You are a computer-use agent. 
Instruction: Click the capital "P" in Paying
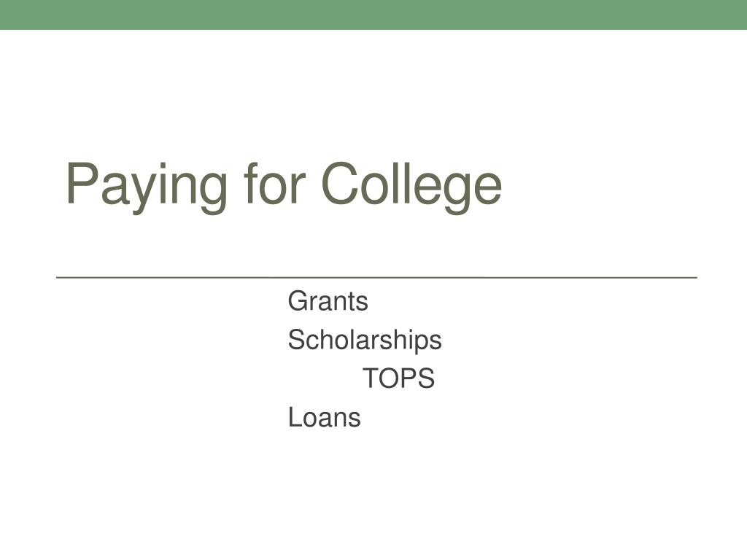point(82,183)
